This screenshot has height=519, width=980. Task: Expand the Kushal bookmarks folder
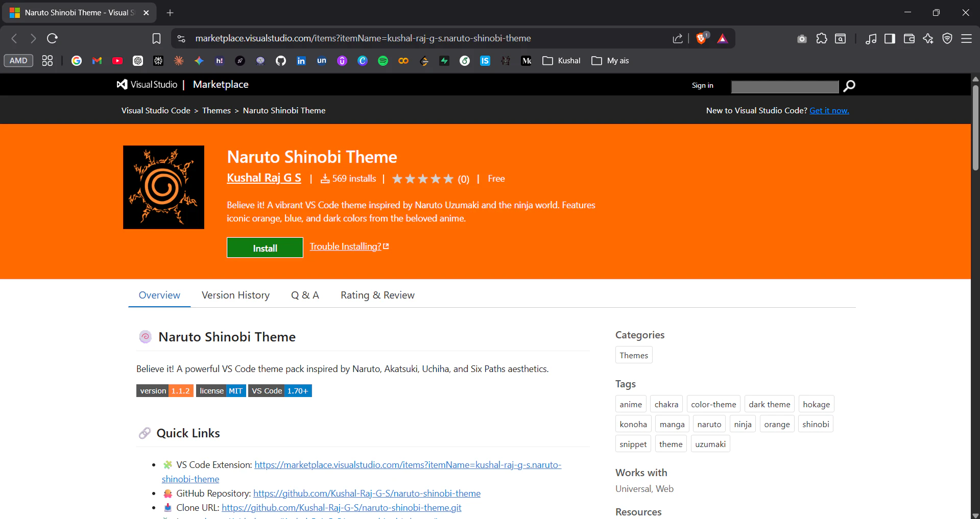(561, 60)
